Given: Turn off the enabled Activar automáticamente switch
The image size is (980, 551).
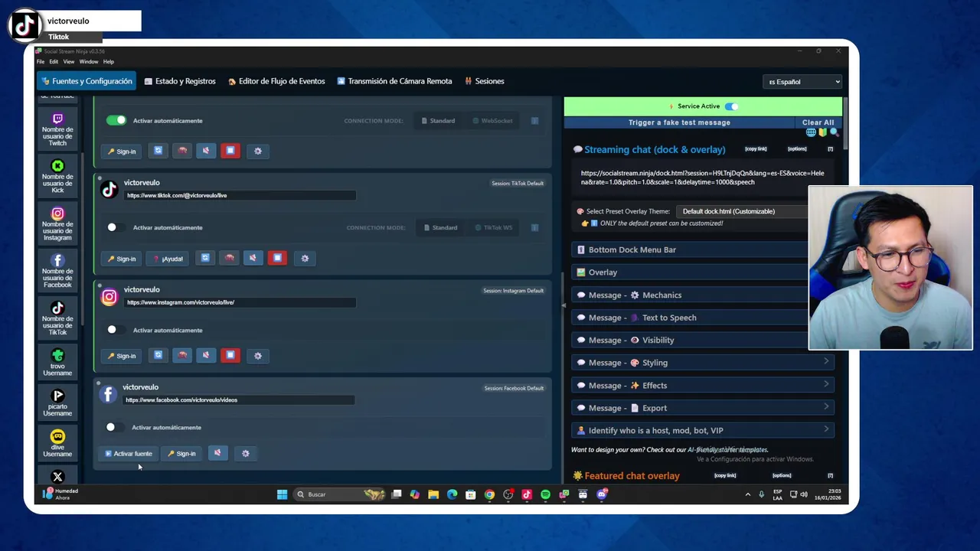Looking at the screenshot, I should [x=116, y=120].
